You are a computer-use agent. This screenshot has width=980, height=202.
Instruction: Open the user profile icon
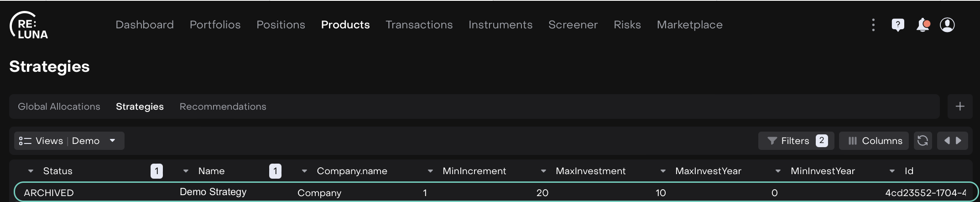point(947,25)
